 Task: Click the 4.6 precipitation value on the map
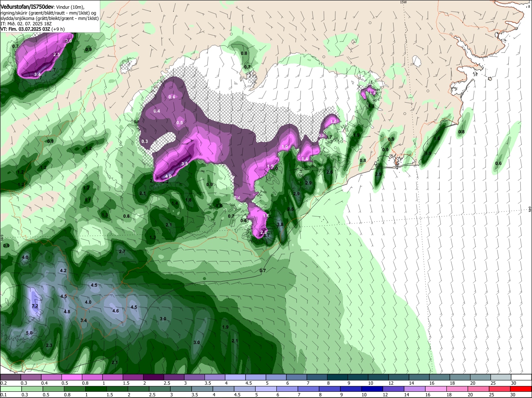[x=116, y=311]
